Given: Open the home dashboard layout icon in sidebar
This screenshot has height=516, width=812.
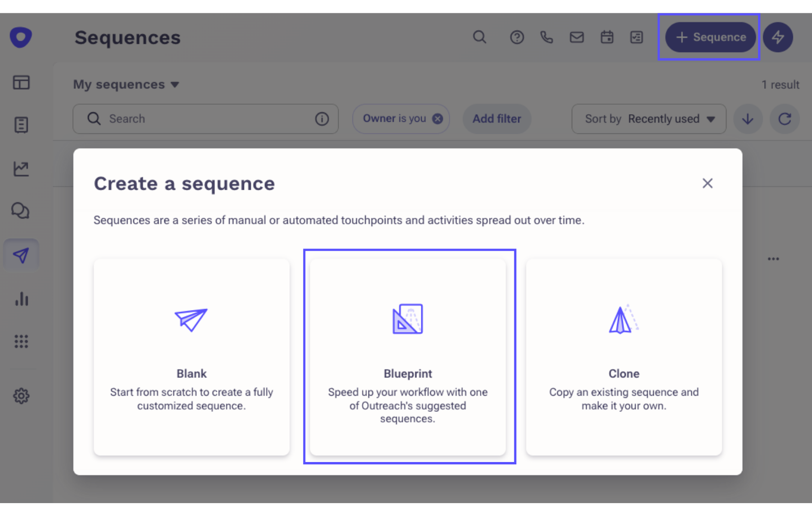Looking at the screenshot, I should 21,83.
